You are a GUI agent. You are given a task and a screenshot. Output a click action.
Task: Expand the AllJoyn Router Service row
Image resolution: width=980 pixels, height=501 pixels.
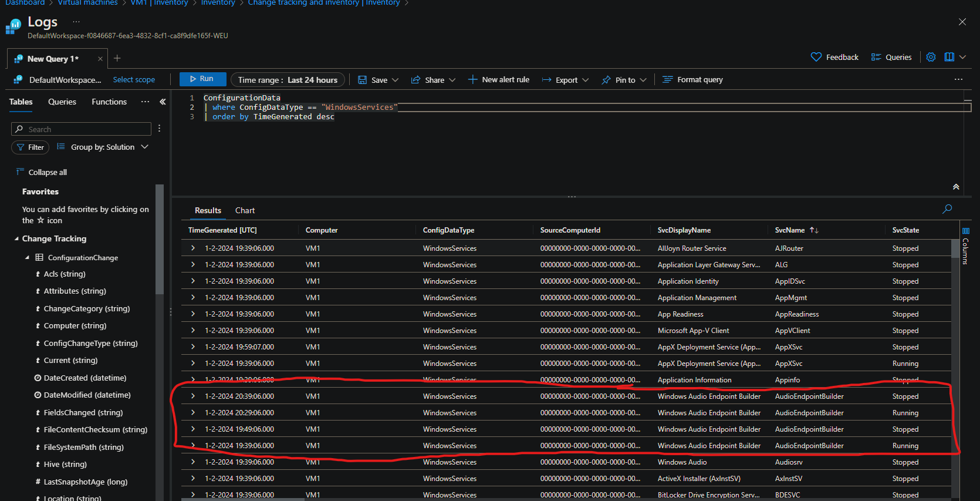coord(193,248)
